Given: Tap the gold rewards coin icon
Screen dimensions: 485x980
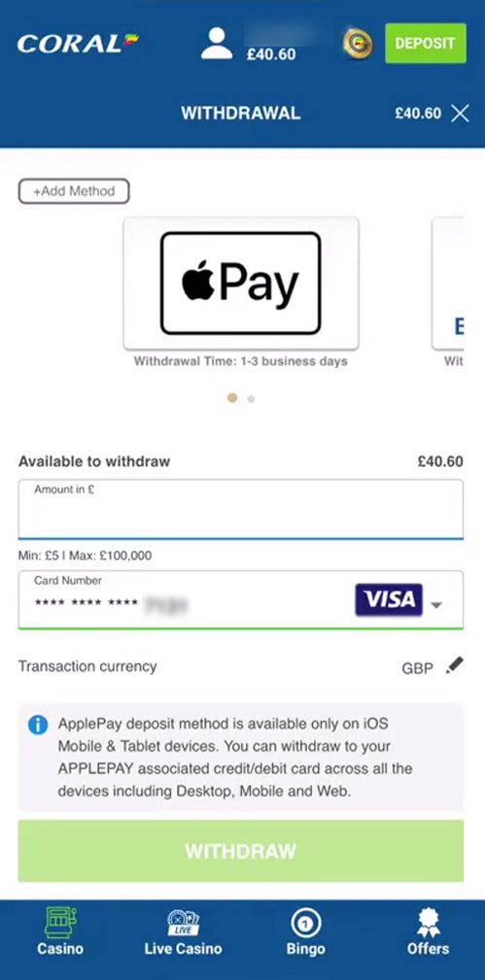Looking at the screenshot, I should click(x=358, y=44).
